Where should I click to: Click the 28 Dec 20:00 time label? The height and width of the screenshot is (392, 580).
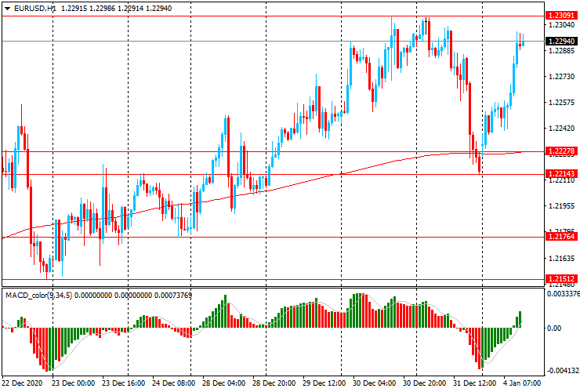click(x=274, y=383)
